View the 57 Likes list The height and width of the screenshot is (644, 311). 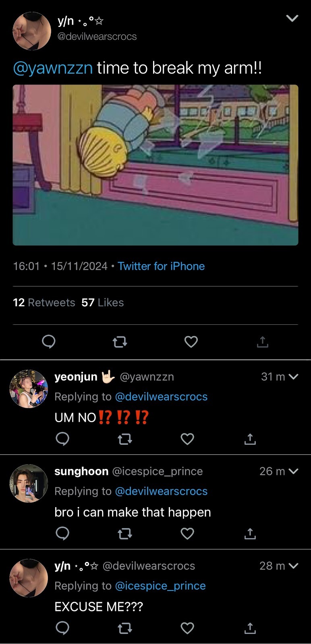tap(102, 303)
